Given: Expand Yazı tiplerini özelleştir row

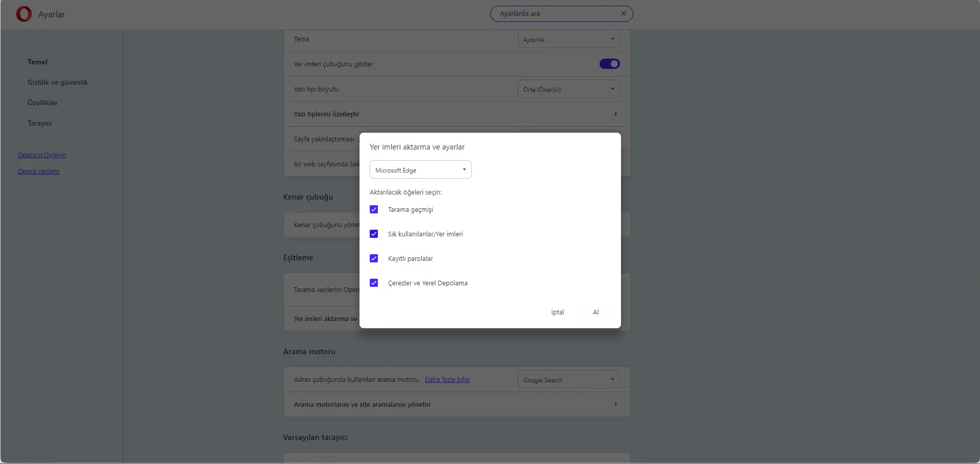Looking at the screenshot, I should pyautogui.click(x=457, y=114).
